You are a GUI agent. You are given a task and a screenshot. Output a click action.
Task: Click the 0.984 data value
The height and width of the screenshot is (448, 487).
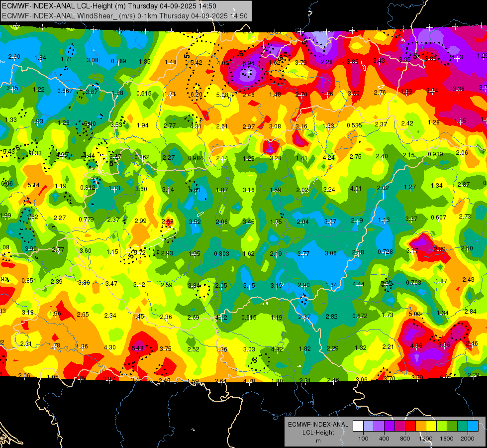click(195, 158)
